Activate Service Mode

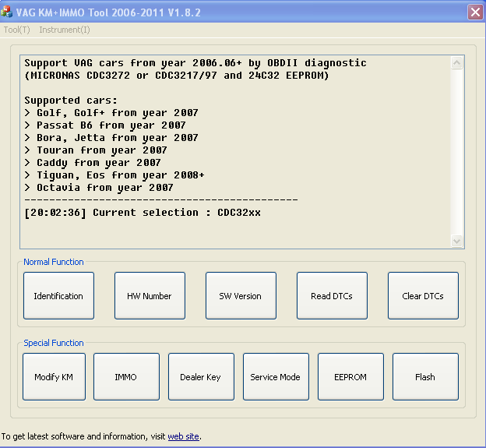click(x=276, y=376)
